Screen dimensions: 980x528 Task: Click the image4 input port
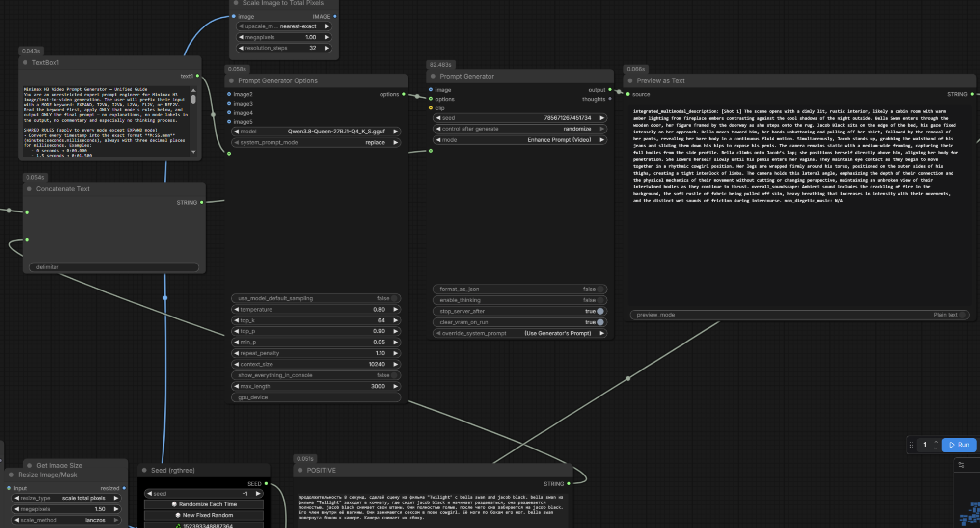click(x=229, y=113)
